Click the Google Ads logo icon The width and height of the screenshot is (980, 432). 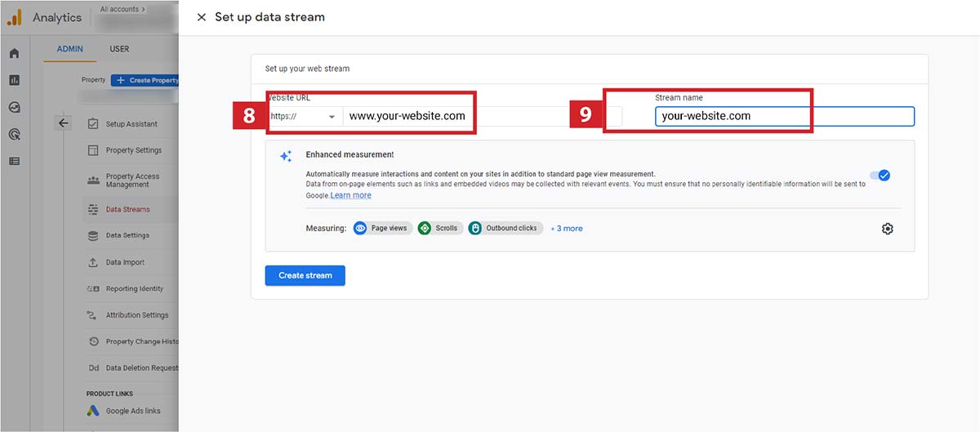pos(92,411)
